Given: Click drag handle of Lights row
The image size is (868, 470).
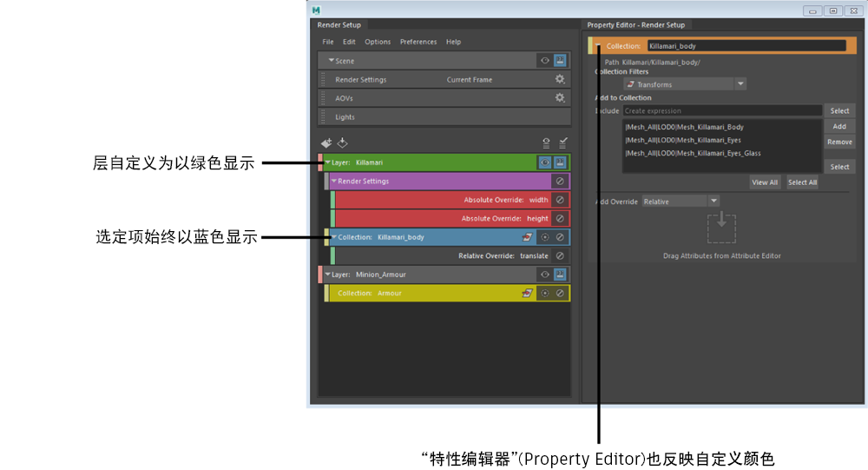Looking at the screenshot, I should [323, 117].
